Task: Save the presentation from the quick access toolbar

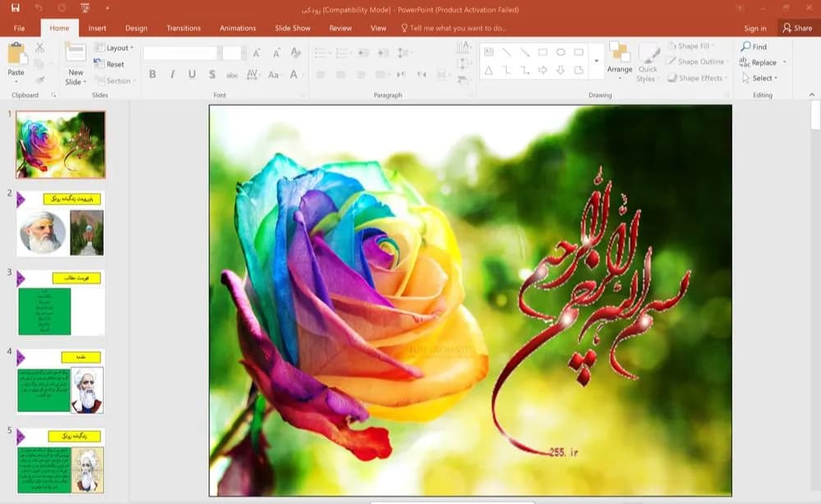Action: click(15, 8)
